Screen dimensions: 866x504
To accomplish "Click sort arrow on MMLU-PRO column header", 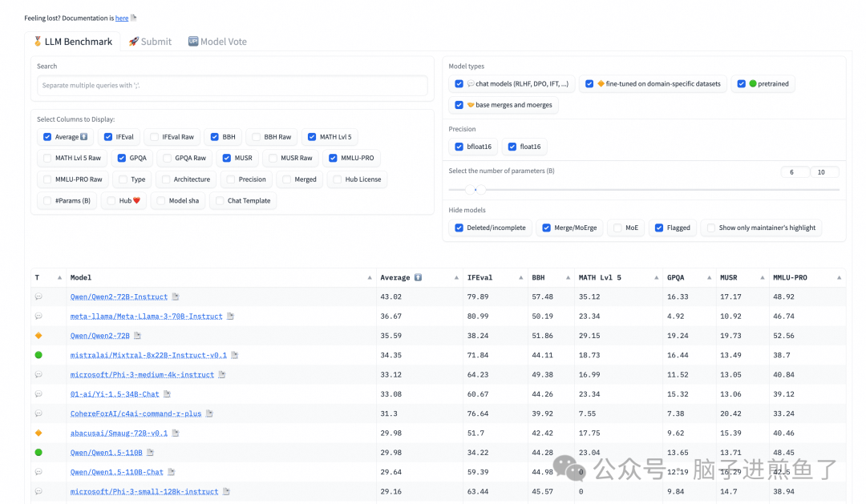I will [x=839, y=278].
